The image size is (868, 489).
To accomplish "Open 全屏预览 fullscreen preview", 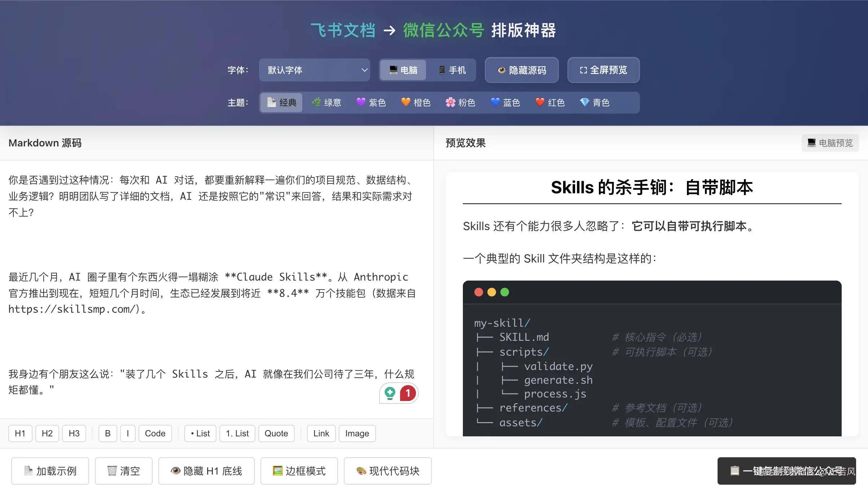I will [604, 70].
